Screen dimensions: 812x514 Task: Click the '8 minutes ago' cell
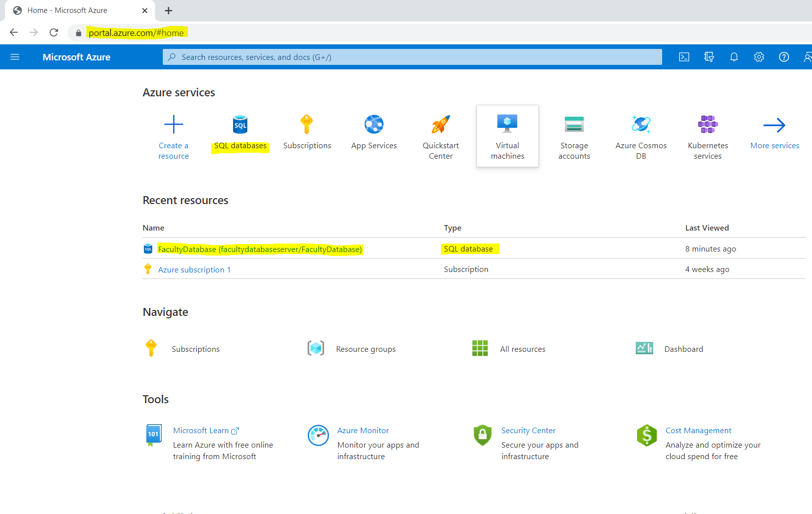711,249
